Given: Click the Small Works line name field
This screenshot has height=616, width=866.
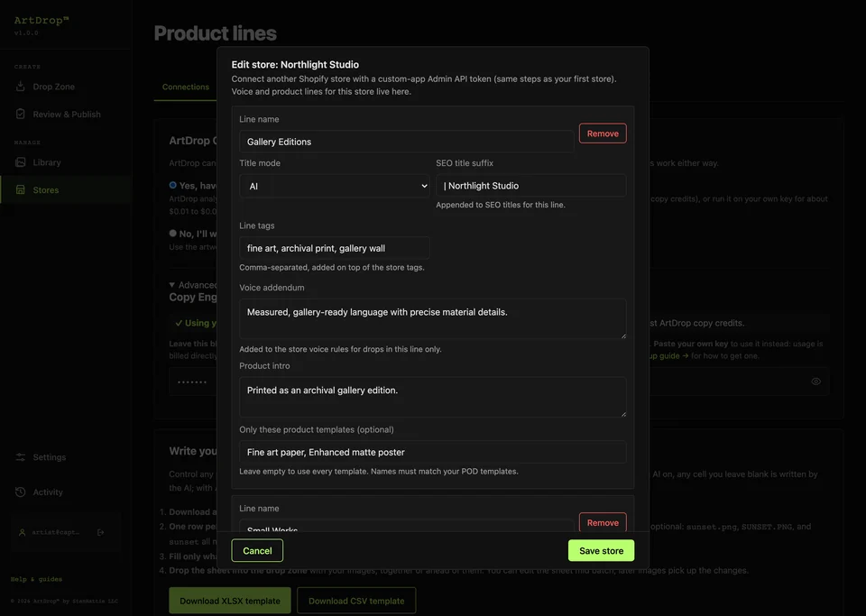Looking at the screenshot, I should point(407,526).
